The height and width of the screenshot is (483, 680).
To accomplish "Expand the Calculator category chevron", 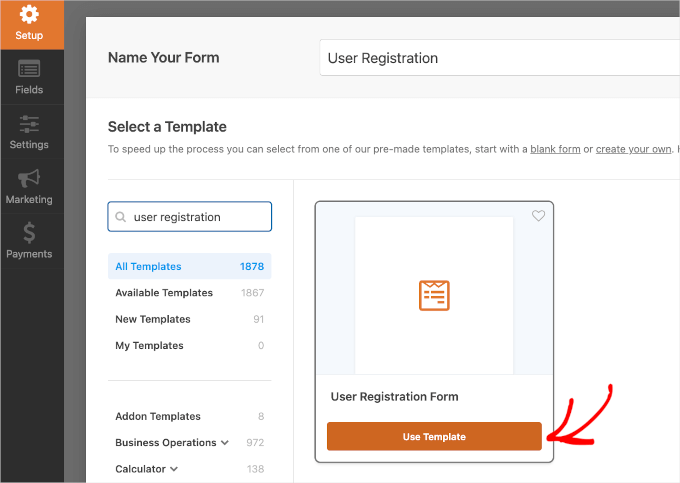I will click(174, 468).
